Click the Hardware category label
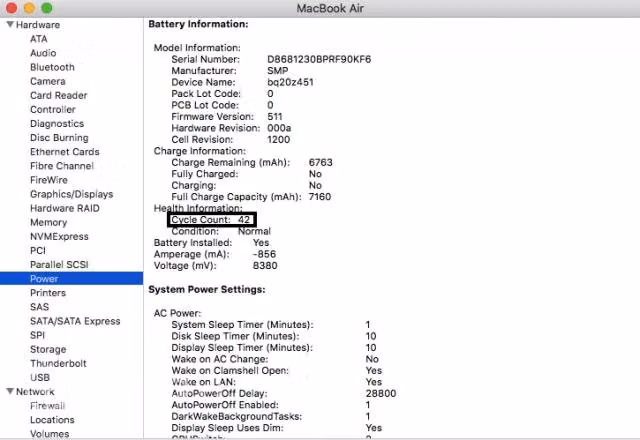640x440 pixels. [x=38, y=25]
